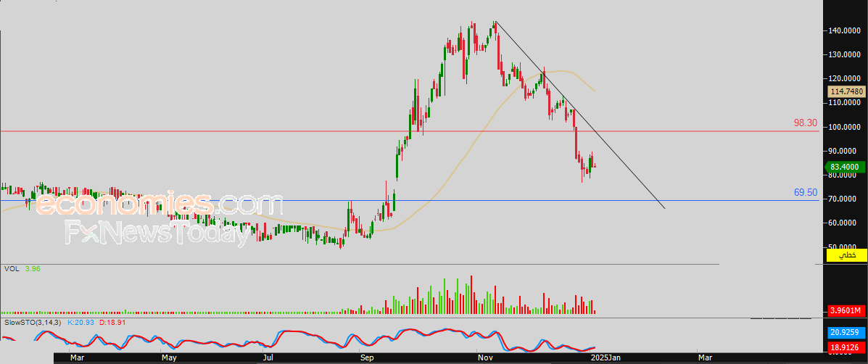
Task: Select the VOL indicator label
Action: click(11, 269)
